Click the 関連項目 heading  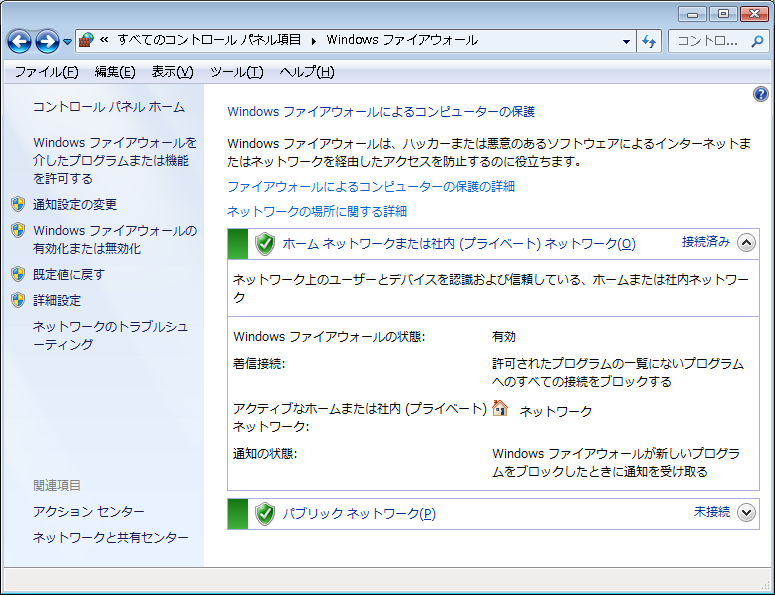(57, 486)
